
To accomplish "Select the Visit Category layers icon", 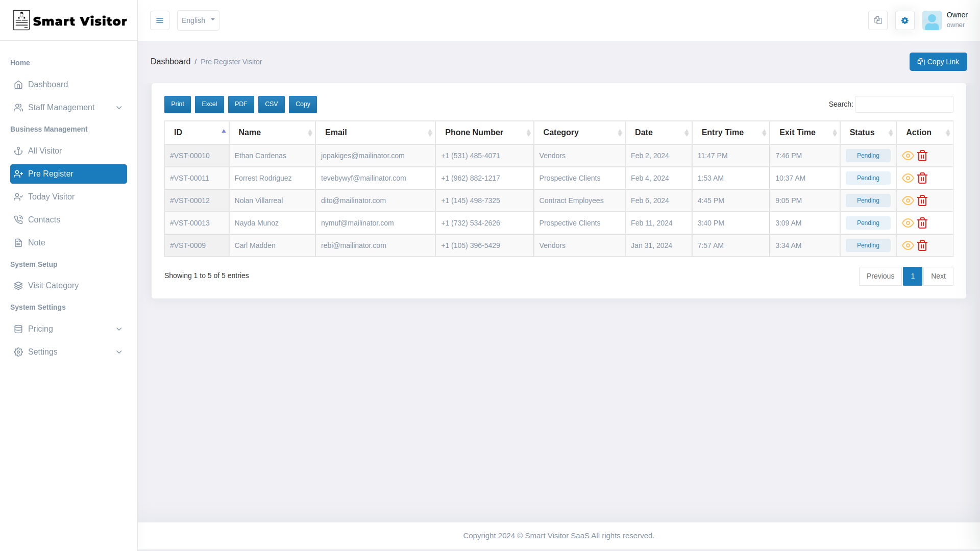I will pyautogui.click(x=18, y=286).
